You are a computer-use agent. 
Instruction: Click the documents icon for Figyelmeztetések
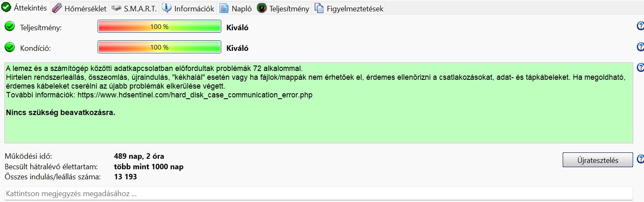(319, 8)
